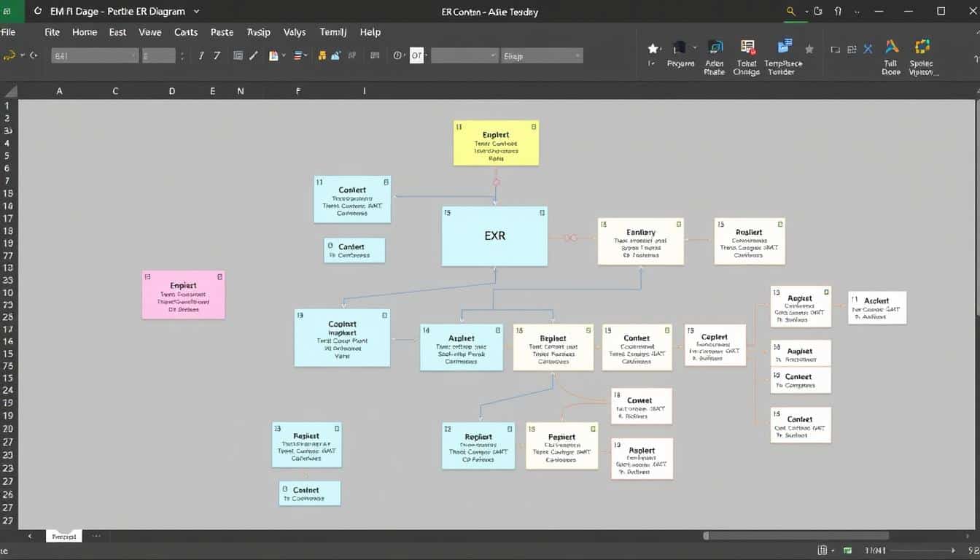Click the yellow search magnifier icon

tap(791, 12)
